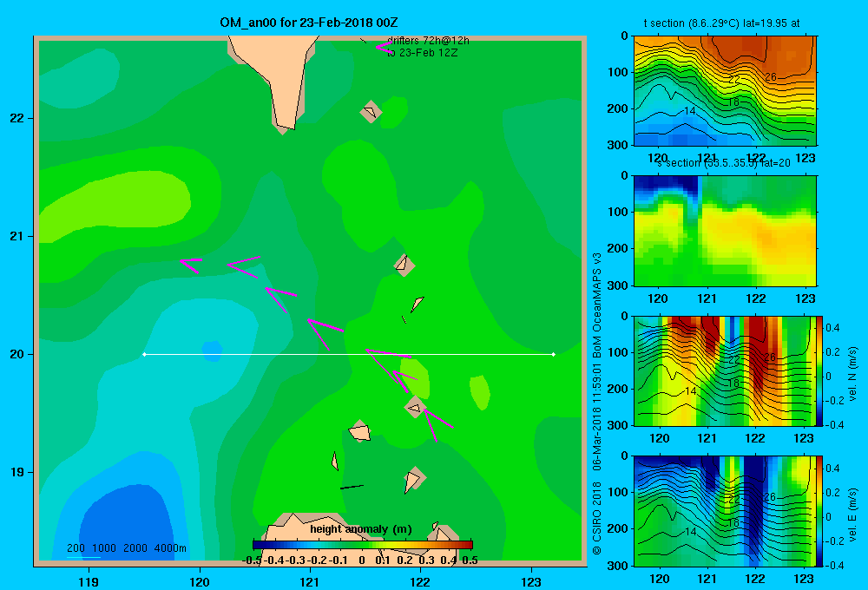Click '0.4' tick on vel. N colorbar
This screenshot has height=590, width=868.
832,328
